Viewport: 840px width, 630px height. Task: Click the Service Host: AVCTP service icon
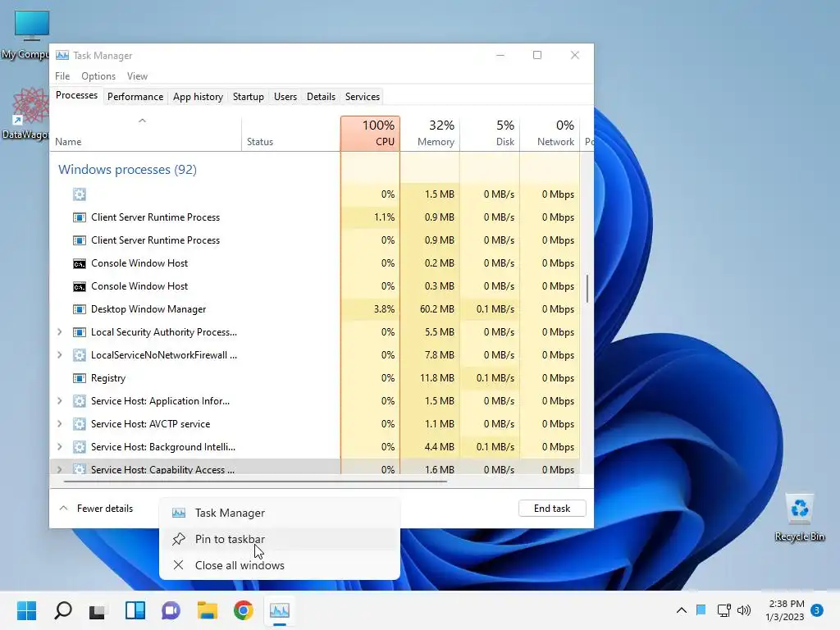80,424
